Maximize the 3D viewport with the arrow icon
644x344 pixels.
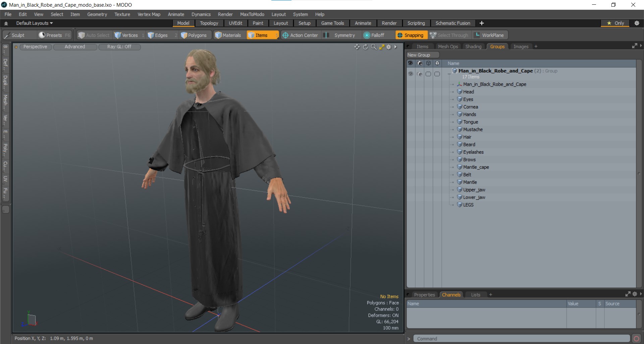(x=382, y=47)
